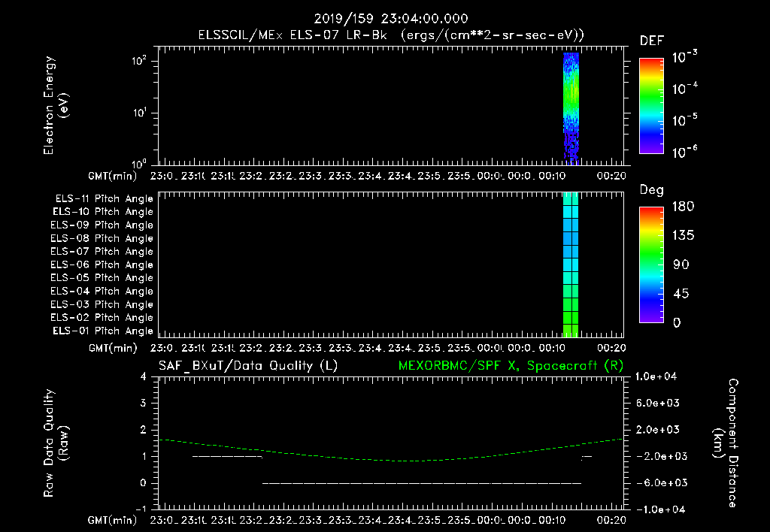Click the pitch angle colored data column
The image size is (770, 532).
coord(571,264)
